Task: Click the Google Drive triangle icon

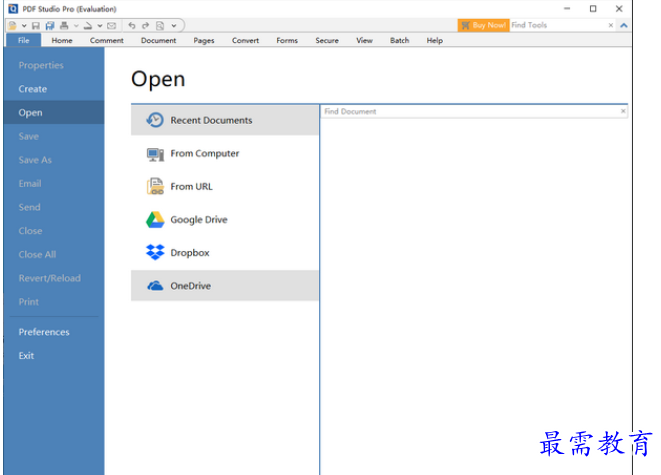Action: [155, 220]
